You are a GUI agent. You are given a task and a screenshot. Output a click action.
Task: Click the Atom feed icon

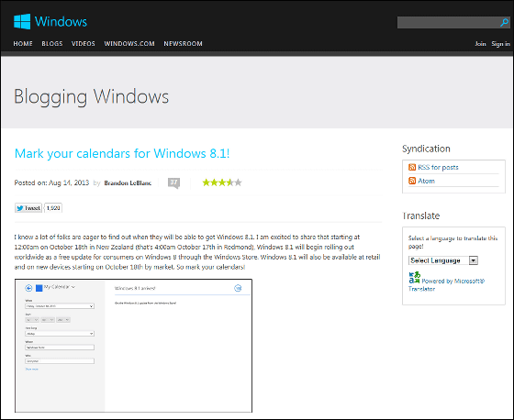tap(412, 181)
